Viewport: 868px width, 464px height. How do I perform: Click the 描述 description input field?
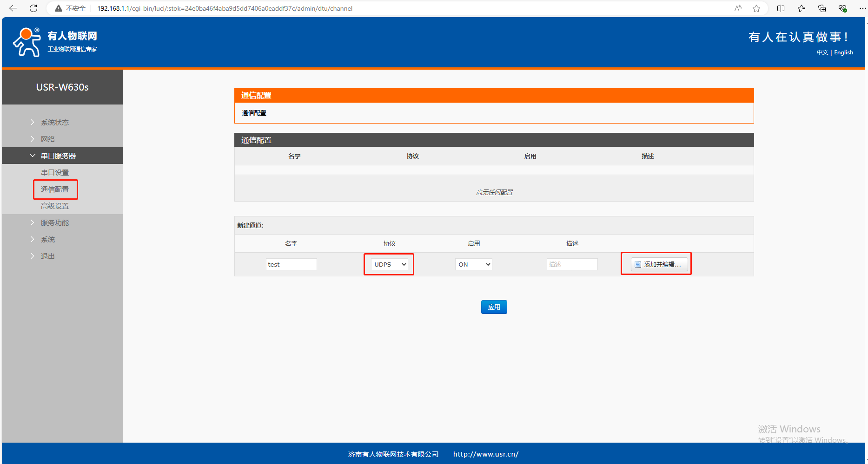coord(572,264)
